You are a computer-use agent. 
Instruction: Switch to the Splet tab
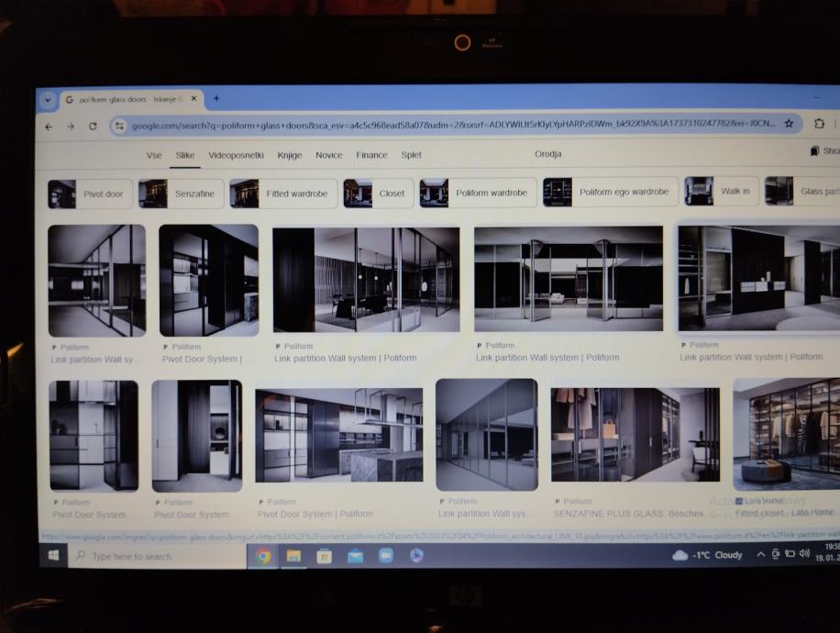pyautogui.click(x=411, y=154)
